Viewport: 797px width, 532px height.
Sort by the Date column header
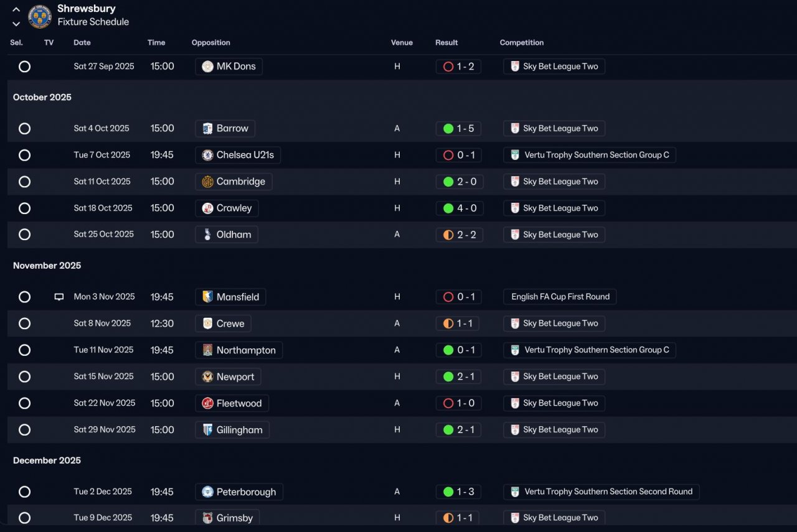point(82,43)
